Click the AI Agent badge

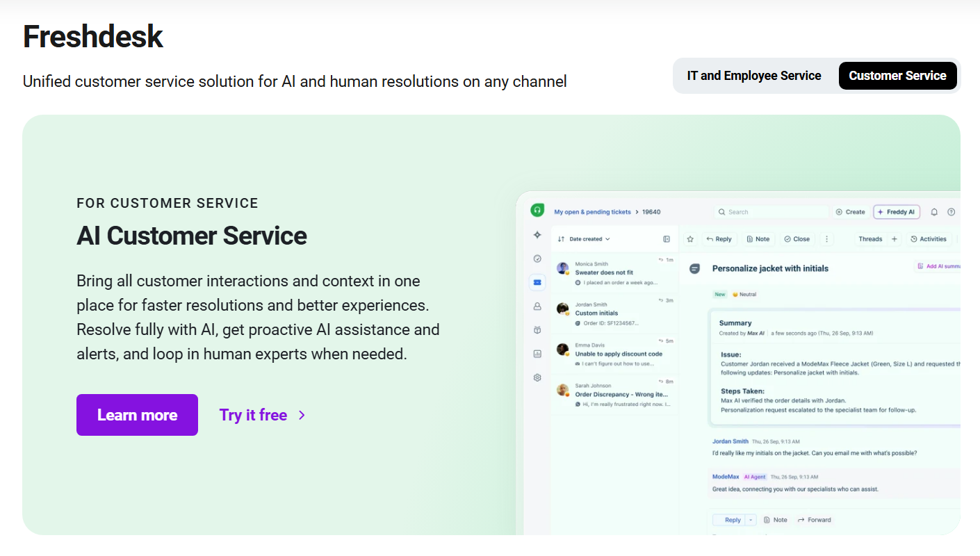click(754, 477)
